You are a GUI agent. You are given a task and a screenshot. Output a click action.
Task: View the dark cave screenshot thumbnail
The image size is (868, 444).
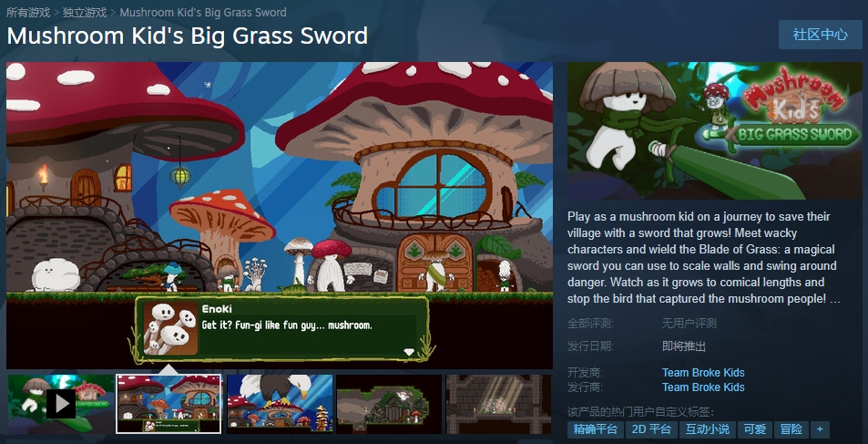(x=389, y=404)
